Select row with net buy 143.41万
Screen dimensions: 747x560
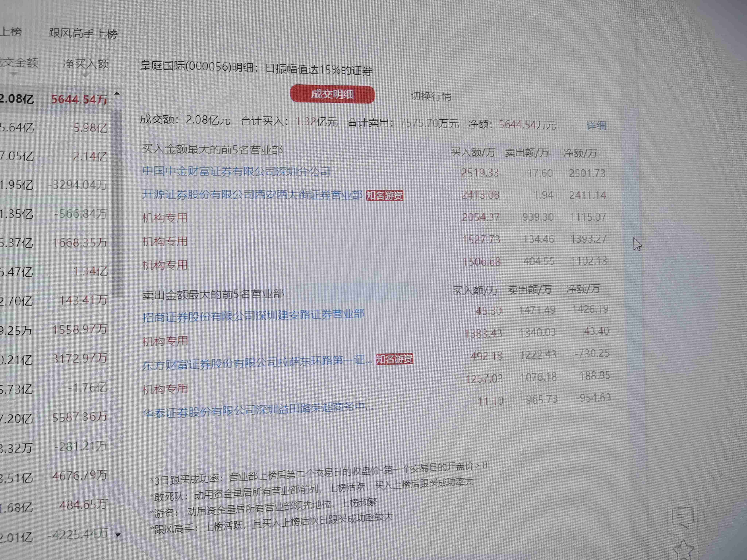[56, 300]
